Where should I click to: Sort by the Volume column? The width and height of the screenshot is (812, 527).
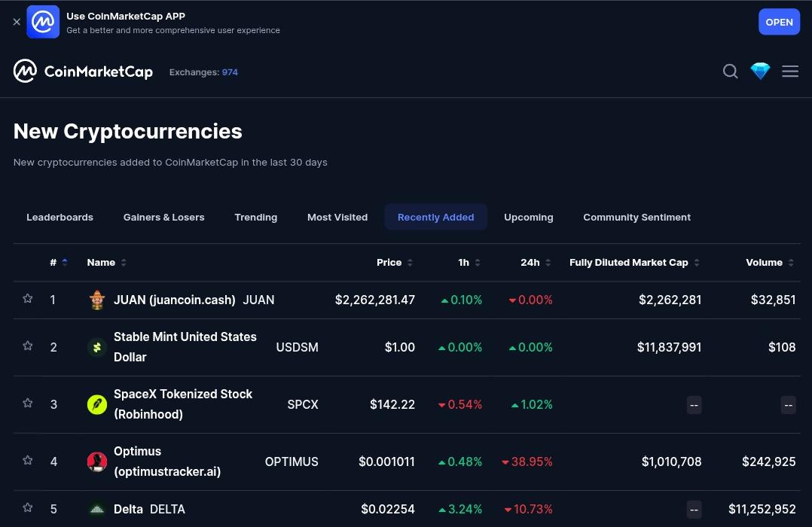click(x=770, y=263)
